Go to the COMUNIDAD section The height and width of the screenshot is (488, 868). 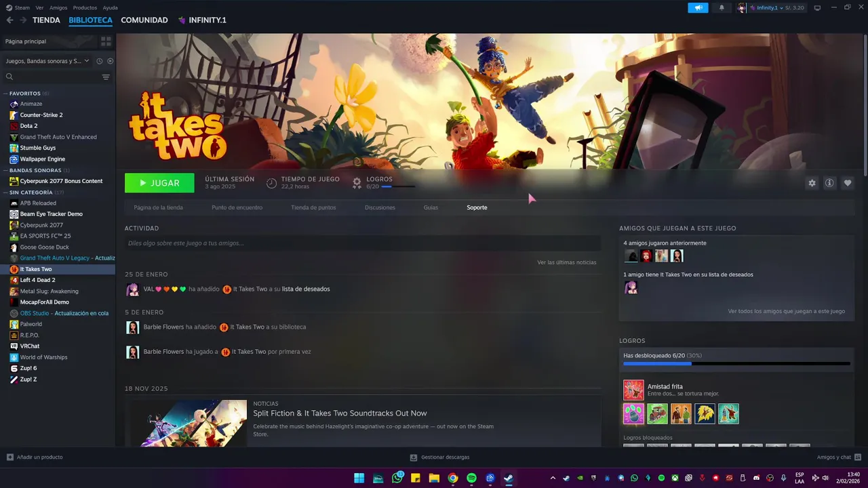tap(144, 20)
